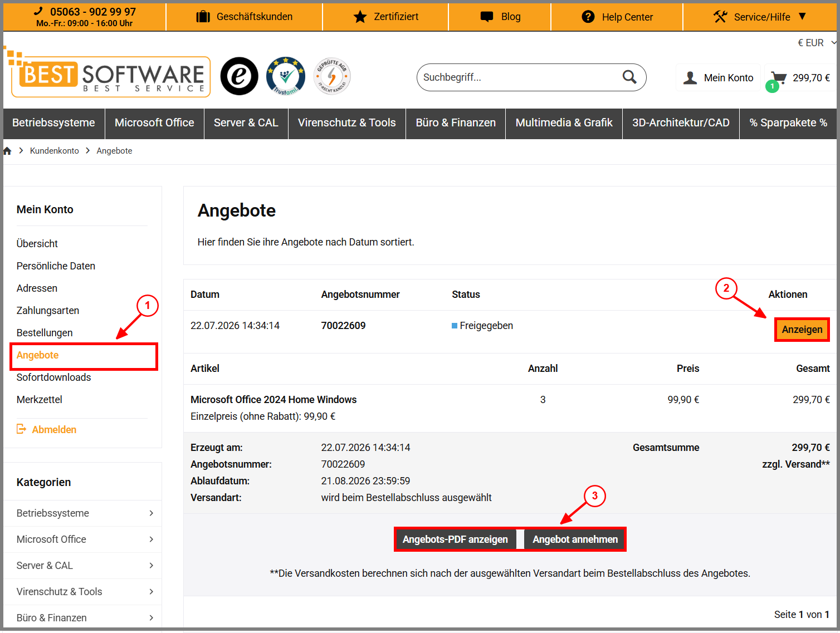Open Virenschutz & Tools navigation item
Image resolution: width=840 pixels, height=633 pixels.
coord(346,123)
